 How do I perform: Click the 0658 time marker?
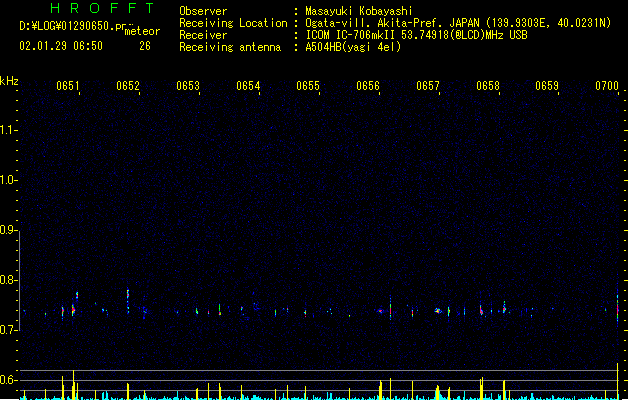tap(488, 86)
